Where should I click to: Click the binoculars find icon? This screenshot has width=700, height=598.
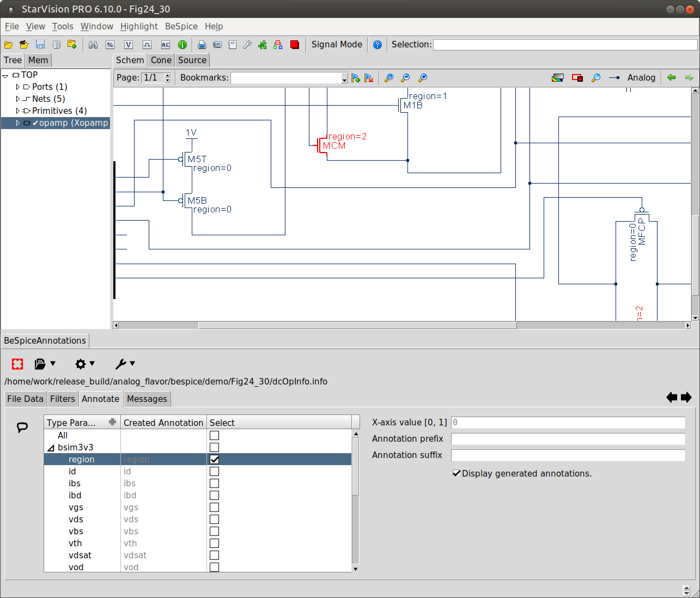point(93,45)
